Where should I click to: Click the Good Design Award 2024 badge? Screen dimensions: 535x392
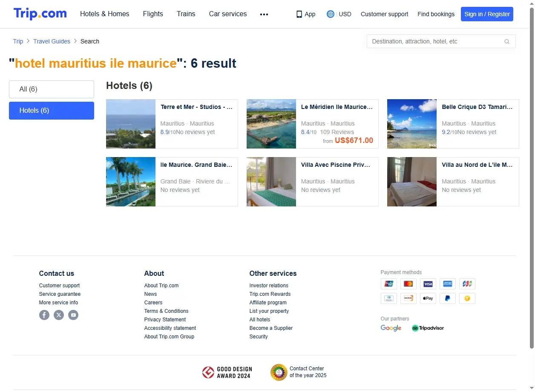pyautogui.click(x=227, y=372)
